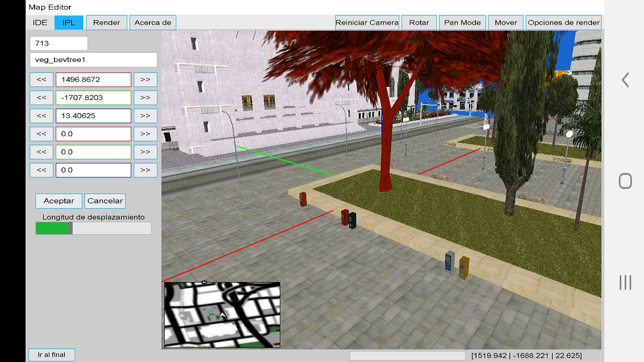Enable Rotar mode

point(419,23)
